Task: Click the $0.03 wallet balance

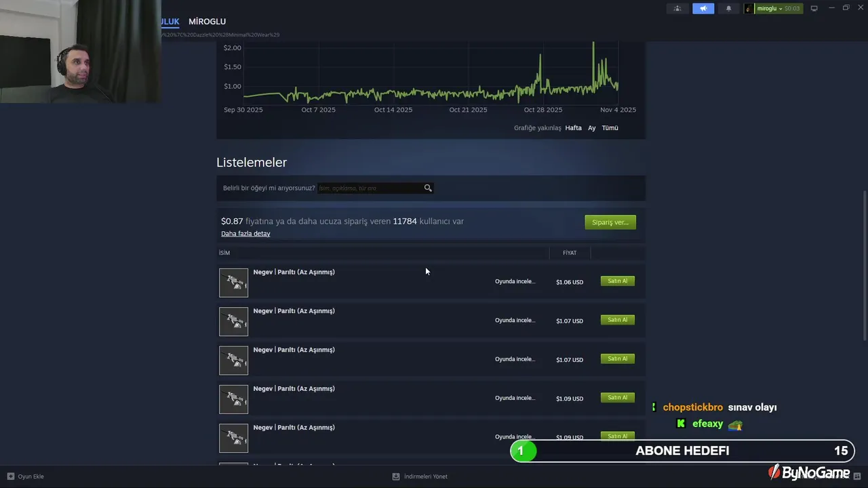Action: 792,9
